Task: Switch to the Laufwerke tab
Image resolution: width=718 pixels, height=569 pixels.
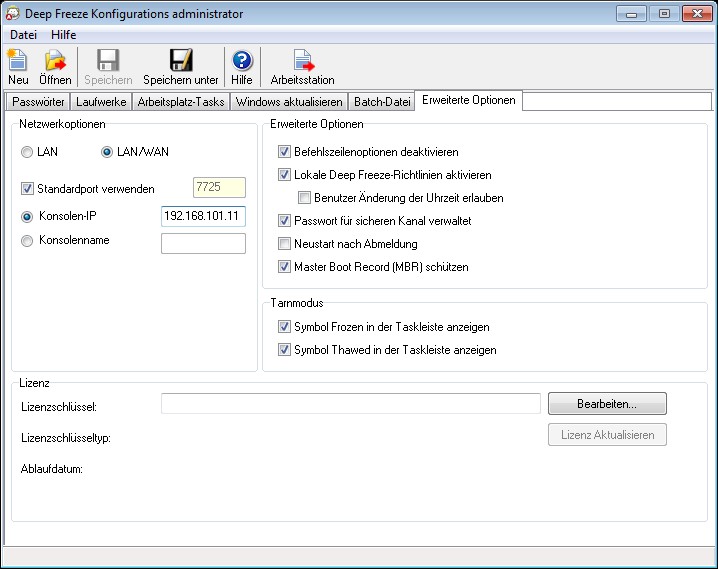Action: tap(101, 102)
